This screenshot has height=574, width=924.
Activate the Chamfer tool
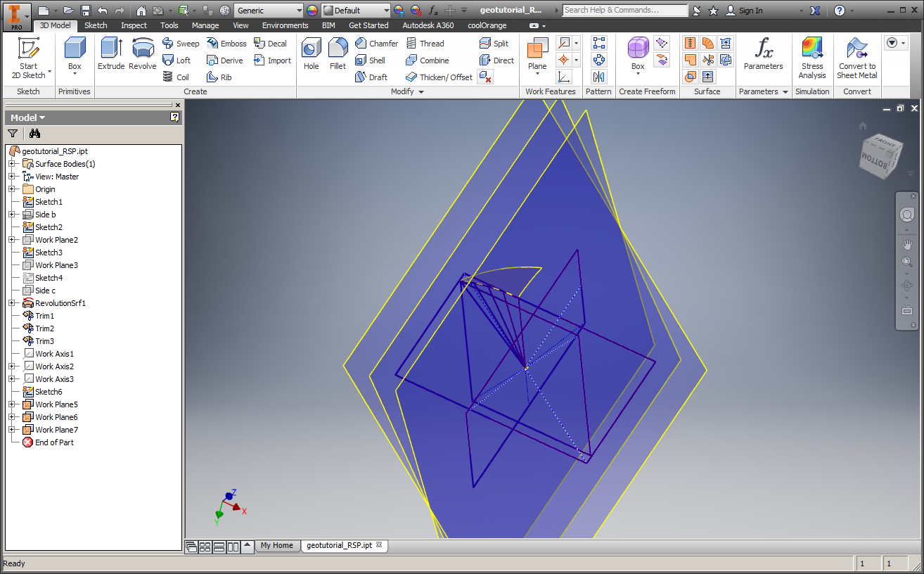click(376, 44)
